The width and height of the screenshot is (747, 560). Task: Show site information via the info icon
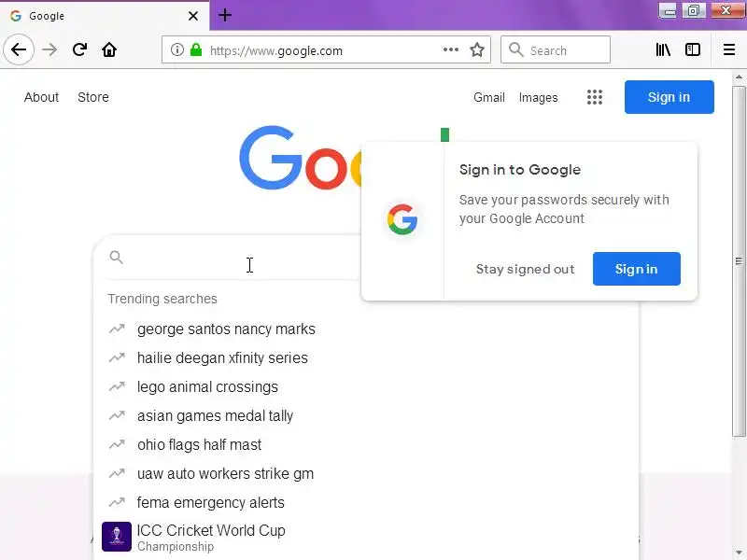(x=177, y=49)
